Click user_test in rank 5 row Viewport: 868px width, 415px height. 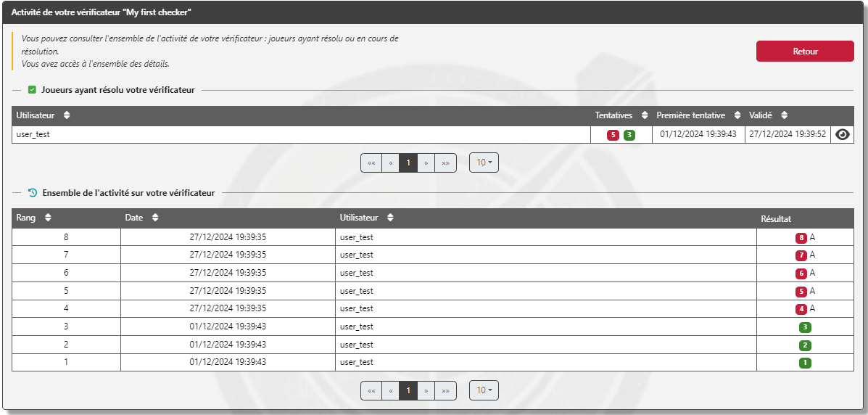(357, 291)
